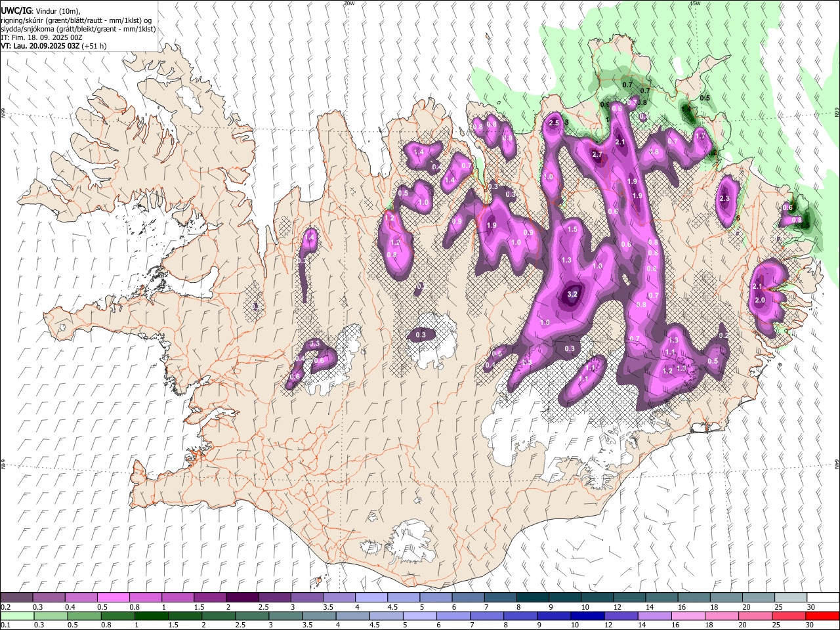Viewport: 840px width, 630px height.
Task: Pick the upper legend swatch between 2 and 2.5
Action: (241, 598)
